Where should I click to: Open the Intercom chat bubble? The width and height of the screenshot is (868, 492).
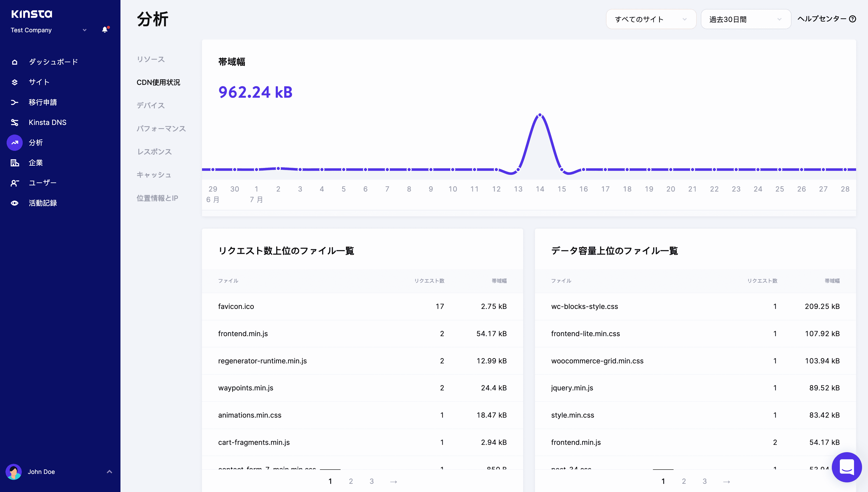[846, 467]
